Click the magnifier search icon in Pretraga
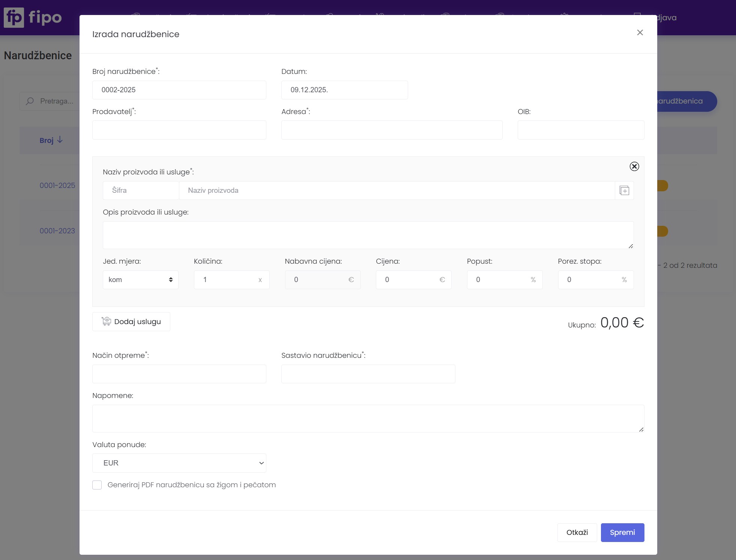This screenshot has height=560, width=736. [30, 101]
